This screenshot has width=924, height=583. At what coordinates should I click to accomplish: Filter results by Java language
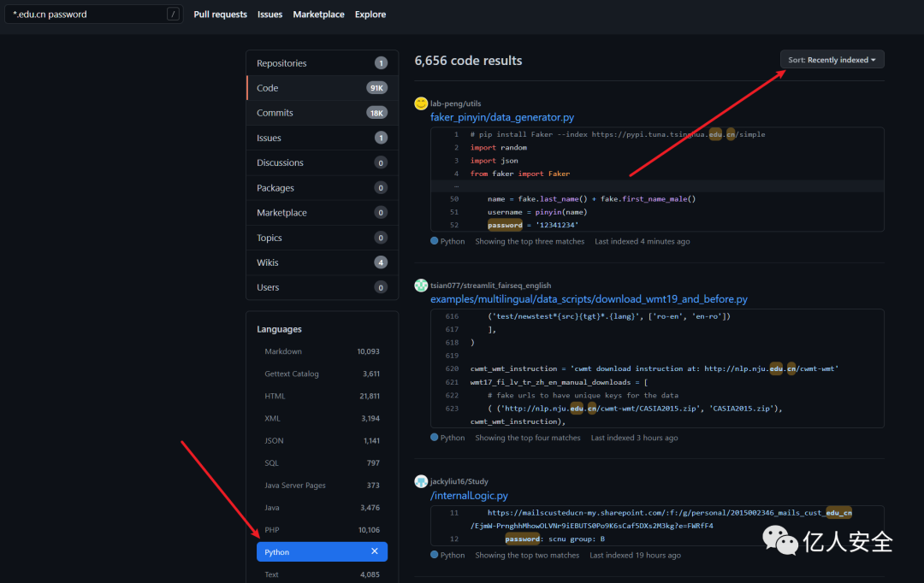[322, 508]
